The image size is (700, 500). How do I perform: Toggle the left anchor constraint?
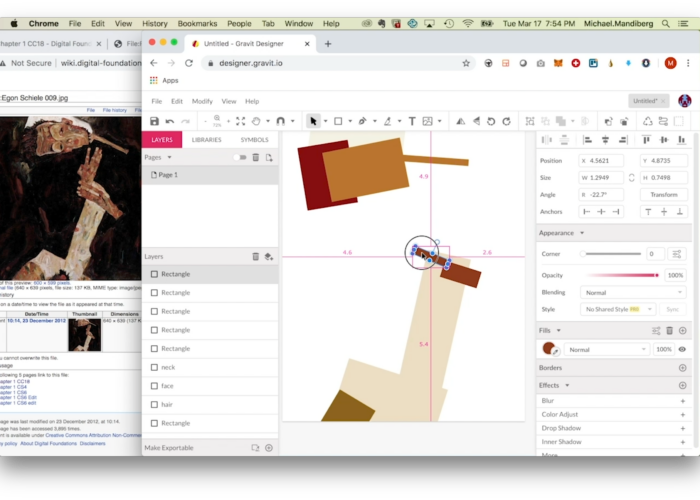(x=587, y=212)
